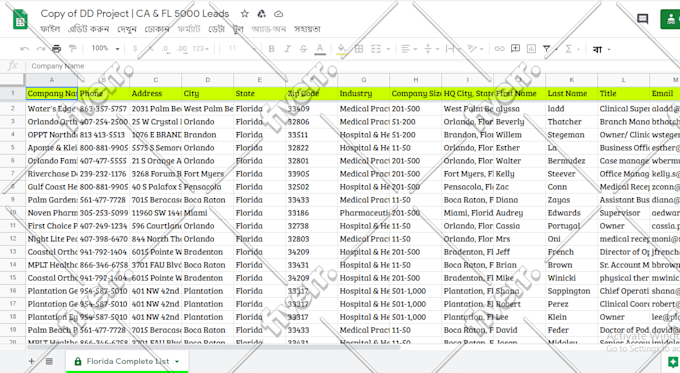Toggle italic formatting
680x373 pixels.
point(287,49)
